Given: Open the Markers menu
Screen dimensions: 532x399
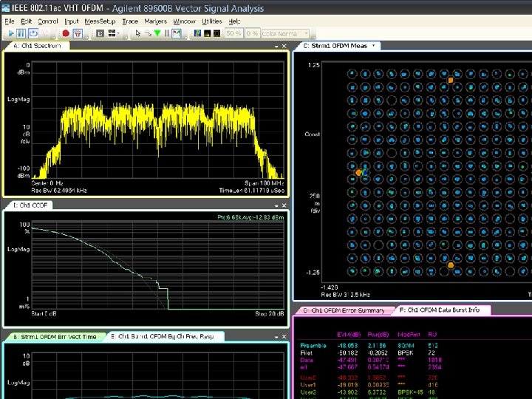Looking at the screenshot, I should 155,21.
